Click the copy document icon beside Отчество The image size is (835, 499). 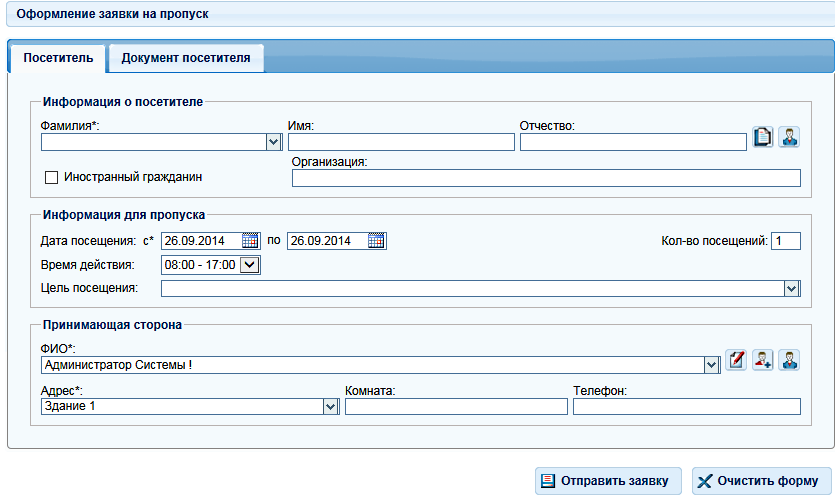pyautogui.click(x=763, y=137)
